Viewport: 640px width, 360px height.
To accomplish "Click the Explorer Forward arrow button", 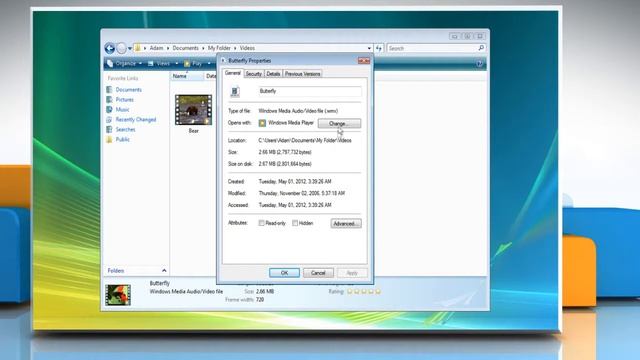I will pos(121,49).
